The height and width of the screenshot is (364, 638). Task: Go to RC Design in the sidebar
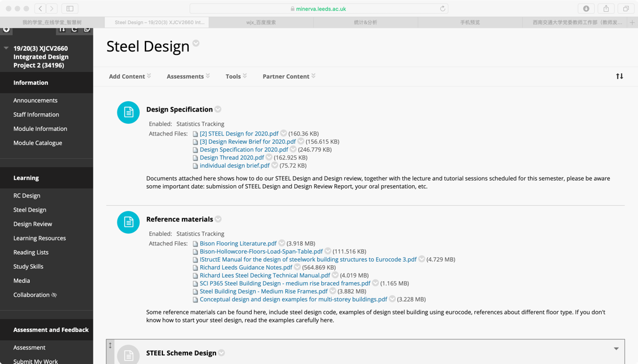(27, 196)
